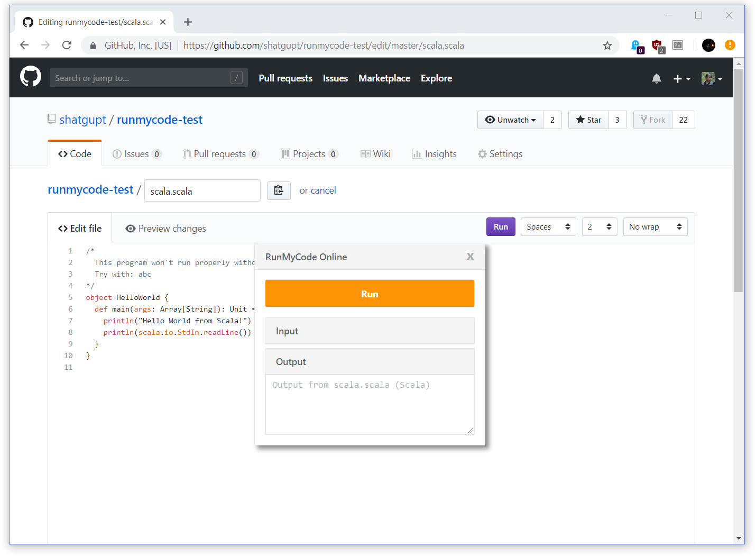Viewport: 756px width, 556px height.
Task: Switch to the Code tab
Action: point(75,153)
